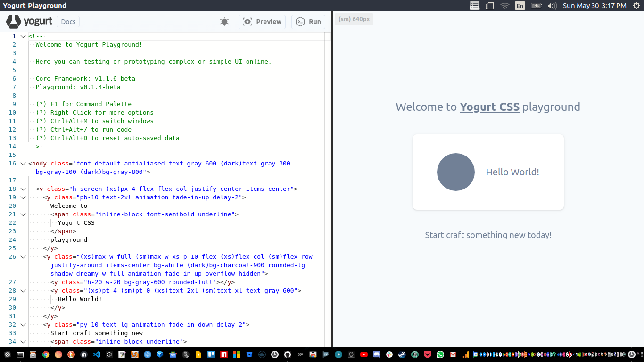Click the Wi-Fi status icon
This screenshot has height=362, width=644.
tap(505, 6)
